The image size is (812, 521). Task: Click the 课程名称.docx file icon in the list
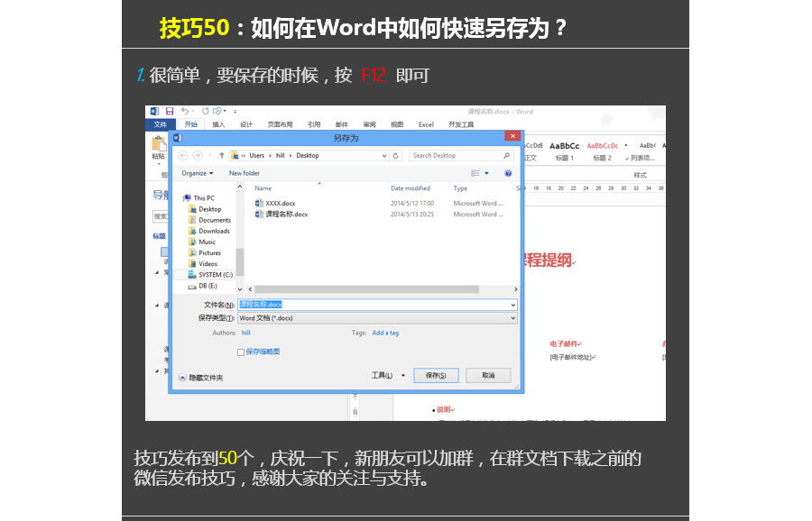click(x=259, y=215)
